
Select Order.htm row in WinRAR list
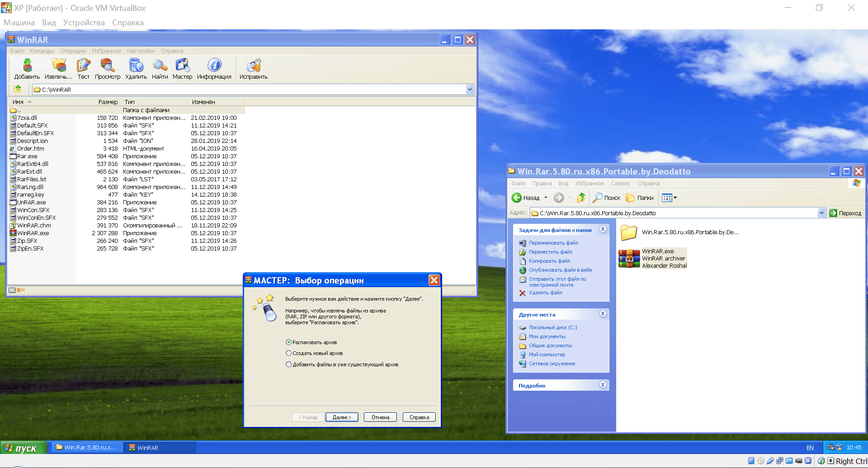(x=127, y=149)
